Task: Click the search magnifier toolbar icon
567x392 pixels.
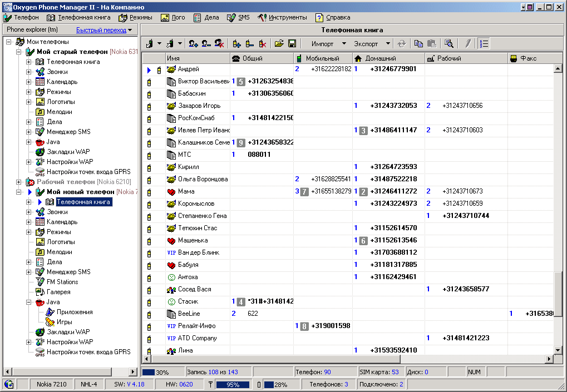Action: [x=448, y=44]
